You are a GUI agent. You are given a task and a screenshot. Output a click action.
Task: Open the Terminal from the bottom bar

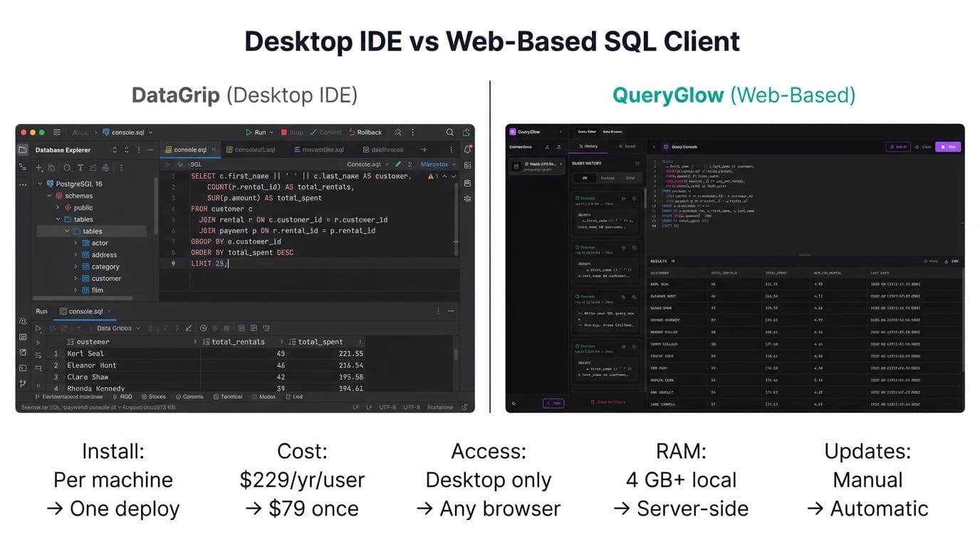(228, 397)
